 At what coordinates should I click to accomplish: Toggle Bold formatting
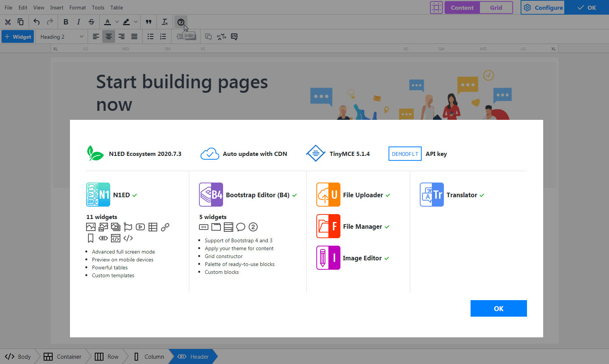click(66, 22)
